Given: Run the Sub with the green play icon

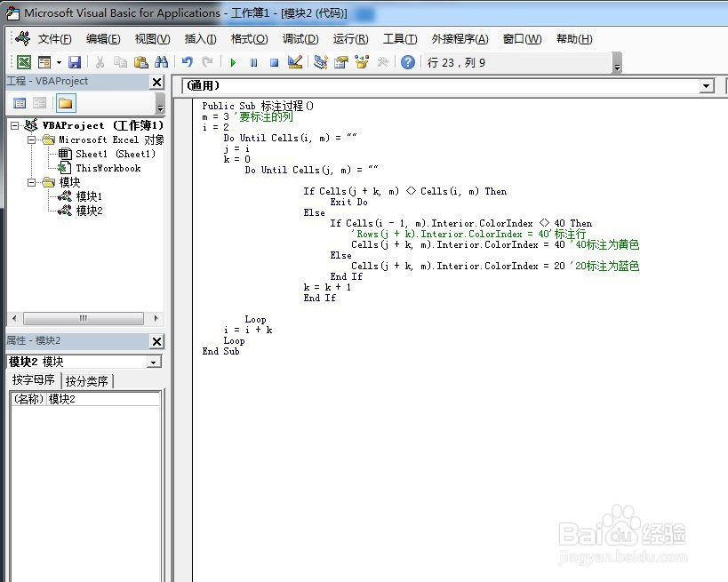Looking at the screenshot, I should point(233,62).
